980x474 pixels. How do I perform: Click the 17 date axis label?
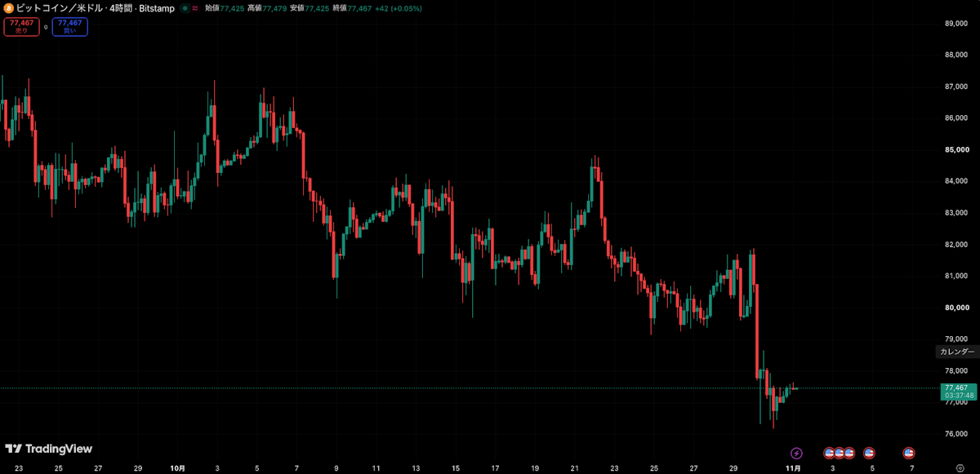click(495, 468)
